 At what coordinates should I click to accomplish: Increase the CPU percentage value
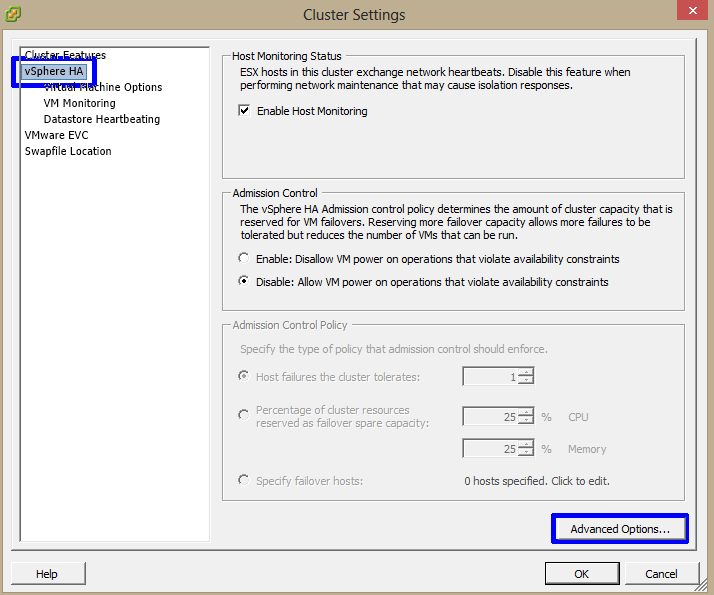[526, 412]
